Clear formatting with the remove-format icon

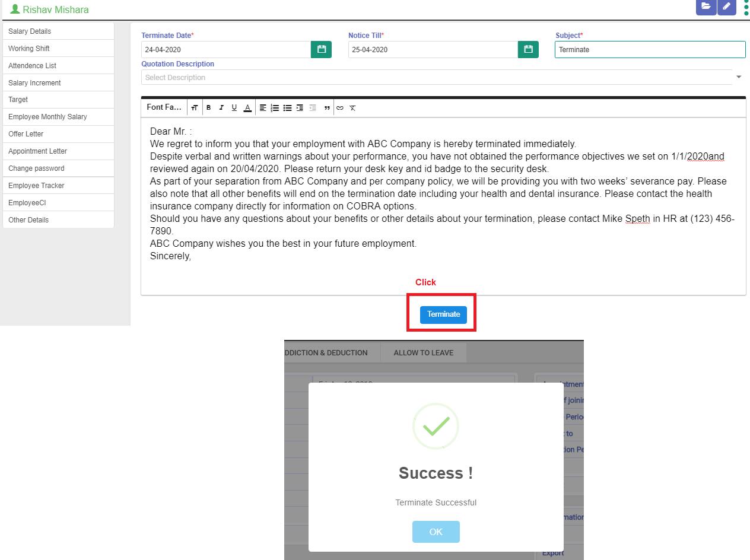point(352,107)
